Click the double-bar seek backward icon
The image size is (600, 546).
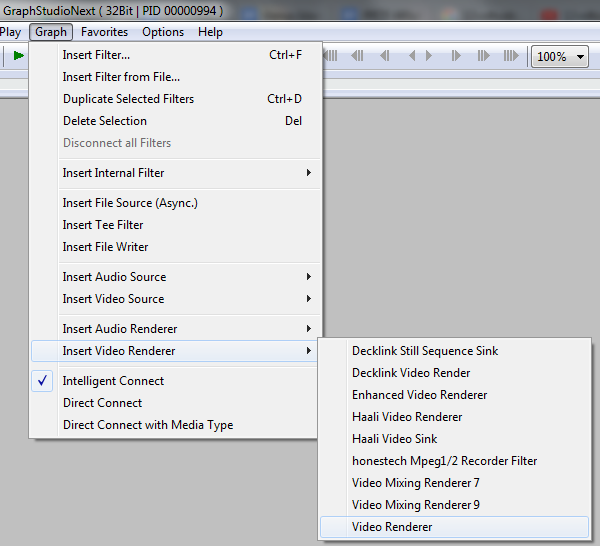click(x=356, y=56)
